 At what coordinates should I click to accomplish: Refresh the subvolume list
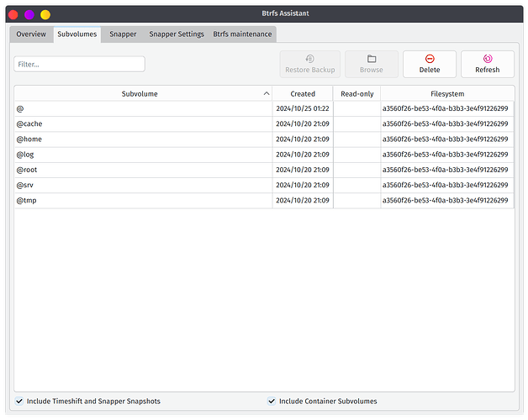click(488, 65)
